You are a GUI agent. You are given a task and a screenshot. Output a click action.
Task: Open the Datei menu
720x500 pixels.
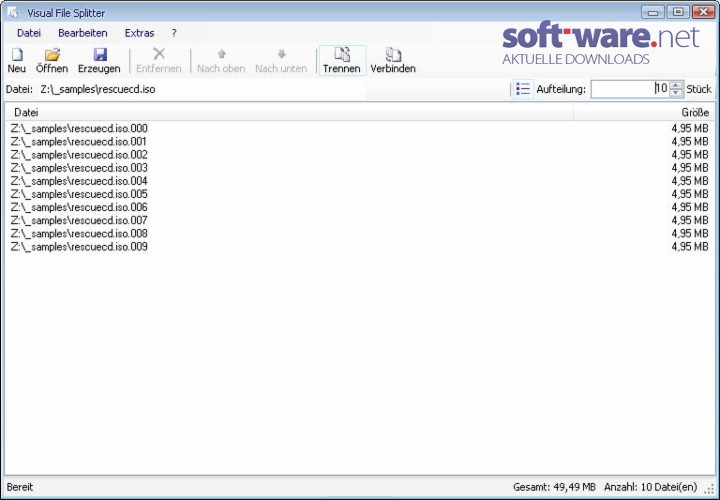(x=29, y=33)
